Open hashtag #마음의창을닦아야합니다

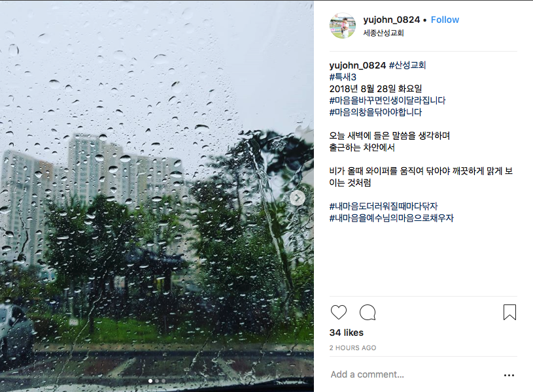375,112
